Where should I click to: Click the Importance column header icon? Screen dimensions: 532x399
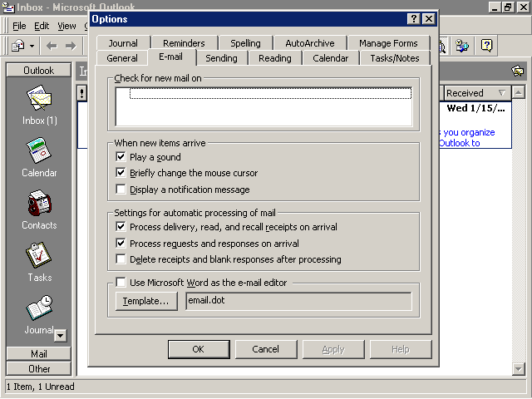(x=81, y=93)
